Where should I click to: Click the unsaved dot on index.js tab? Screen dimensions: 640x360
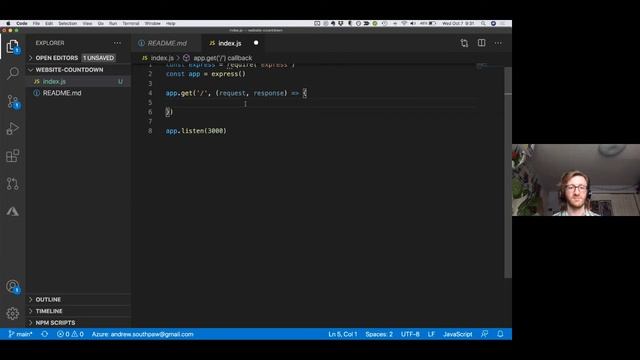[256, 43]
